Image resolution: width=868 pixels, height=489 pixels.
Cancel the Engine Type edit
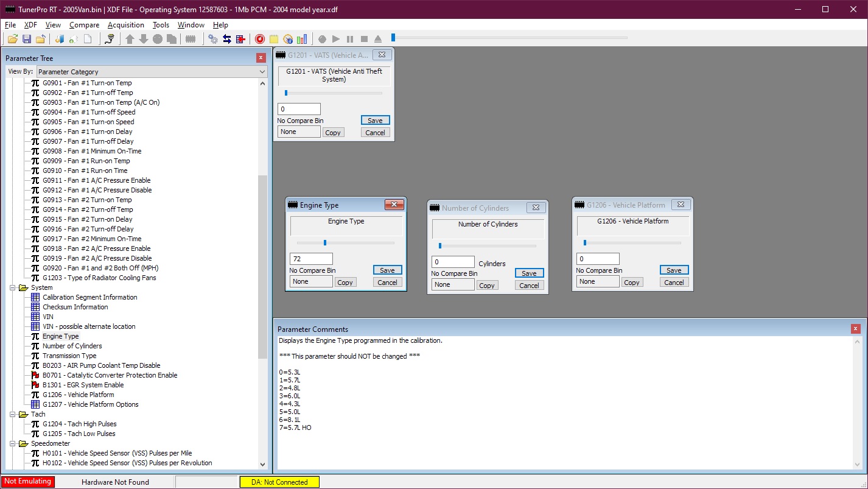coord(388,283)
